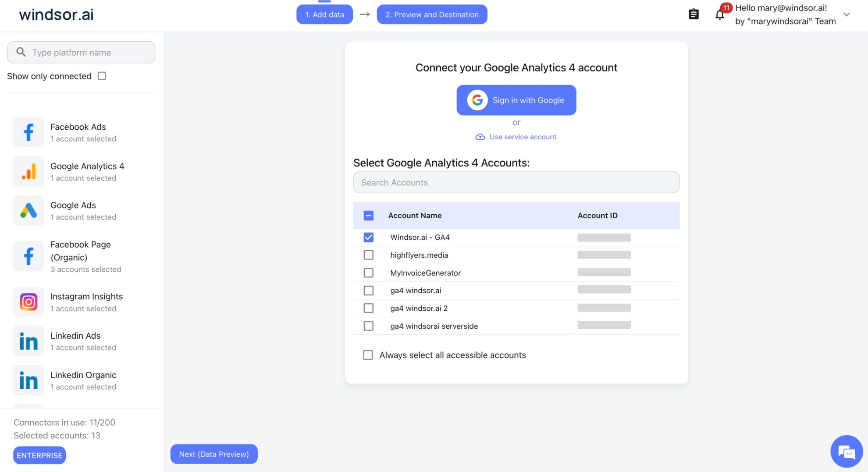Uncheck the Windsor.ai - GA4 account
868x472 pixels.
(369, 237)
